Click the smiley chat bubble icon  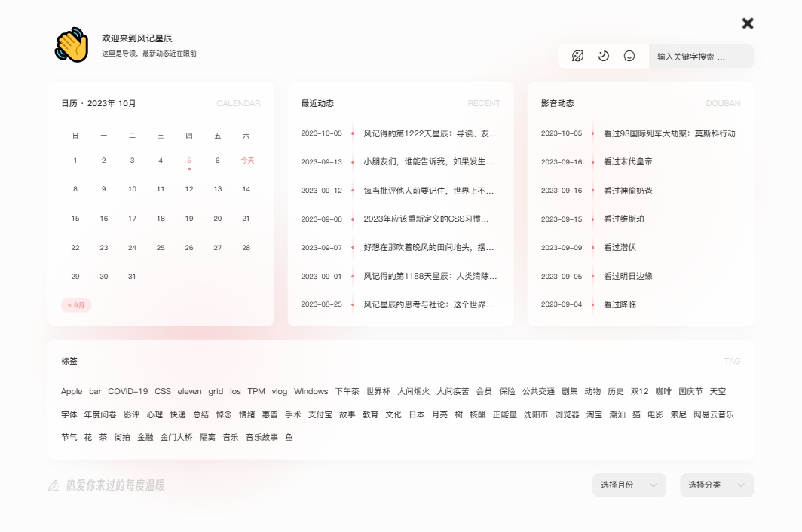(x=629, y=56)
